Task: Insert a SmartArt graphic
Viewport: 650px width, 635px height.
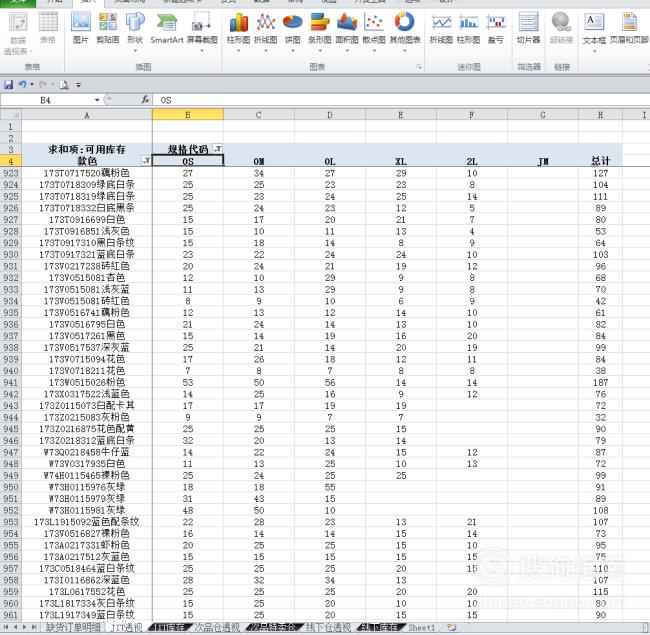Action: tap(167, 27)
